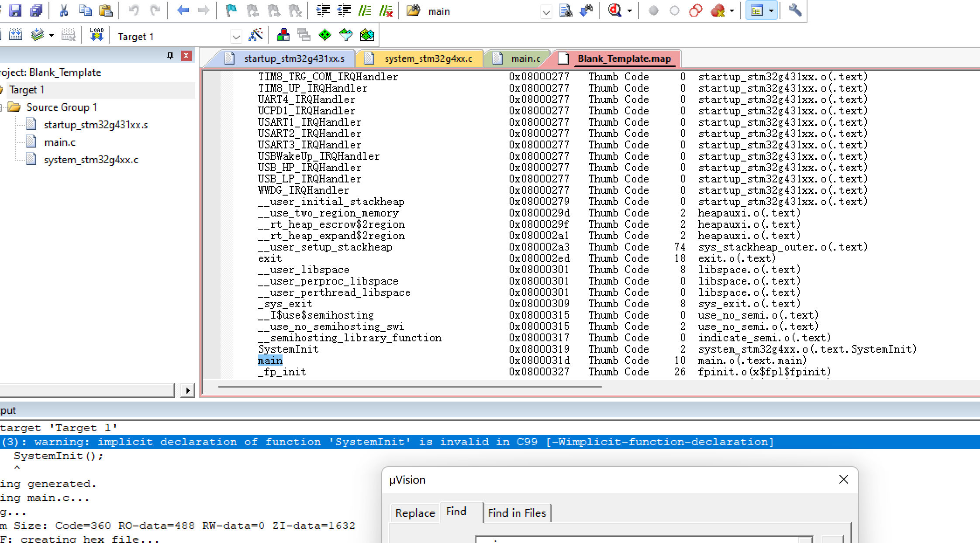
Task: Enable or disable the current breakpoint
Action: (675, 10)
